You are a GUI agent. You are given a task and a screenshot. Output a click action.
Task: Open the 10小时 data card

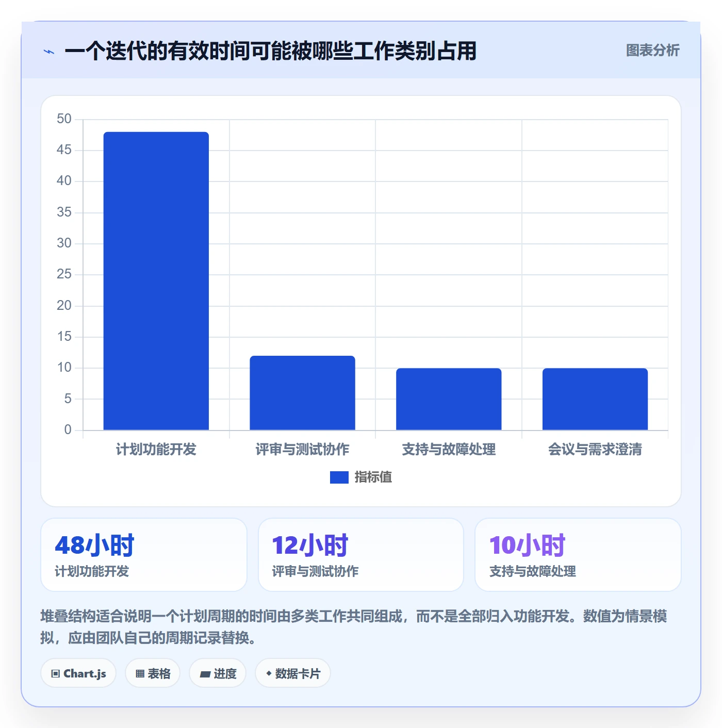coord(578,555)
